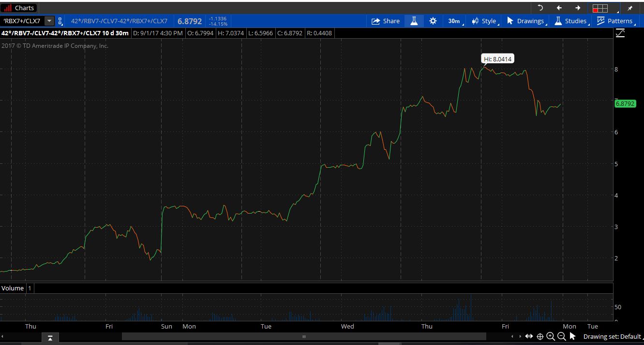Image resolution: width=644 pixels, height=345 pixels.
Task: Toggle the price axis scale icon
Action: coord(620,33)
